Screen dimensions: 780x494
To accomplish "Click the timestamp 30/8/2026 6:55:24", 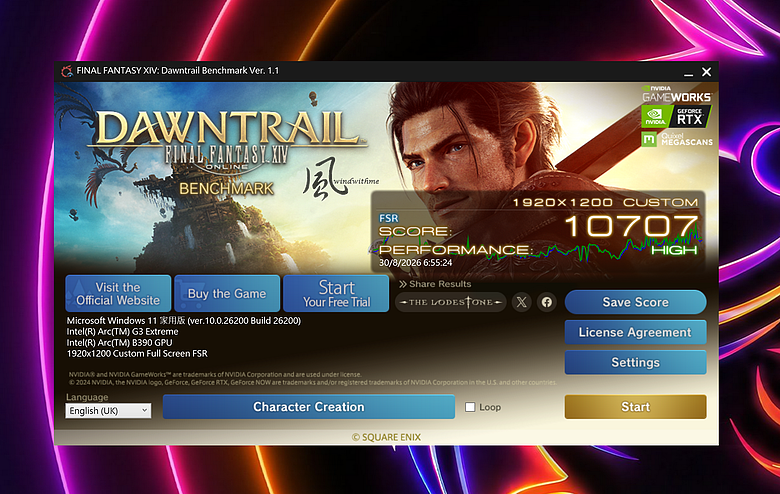I will click(415, 263).
